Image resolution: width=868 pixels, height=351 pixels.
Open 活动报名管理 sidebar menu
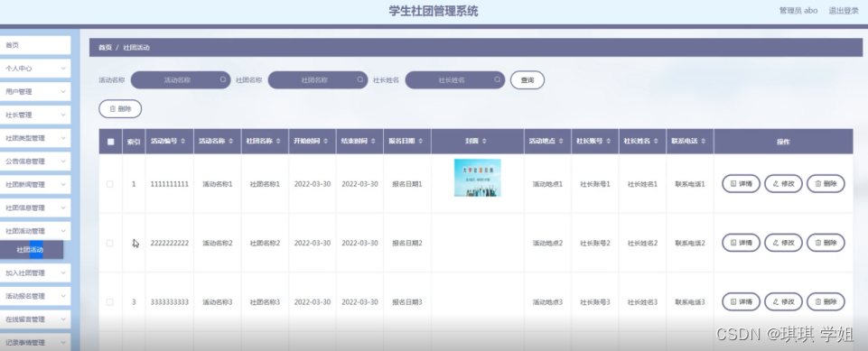tap(35, 296)
